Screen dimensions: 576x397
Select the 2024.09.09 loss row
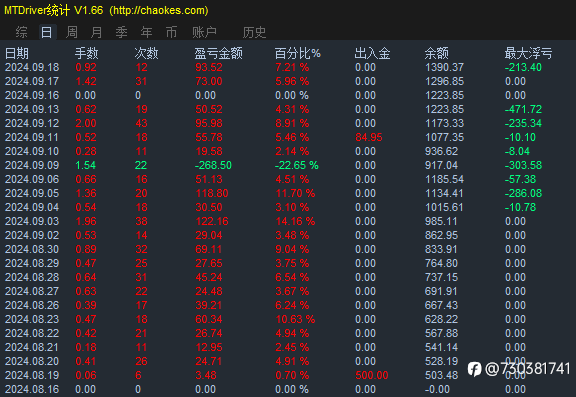(288, 165)
